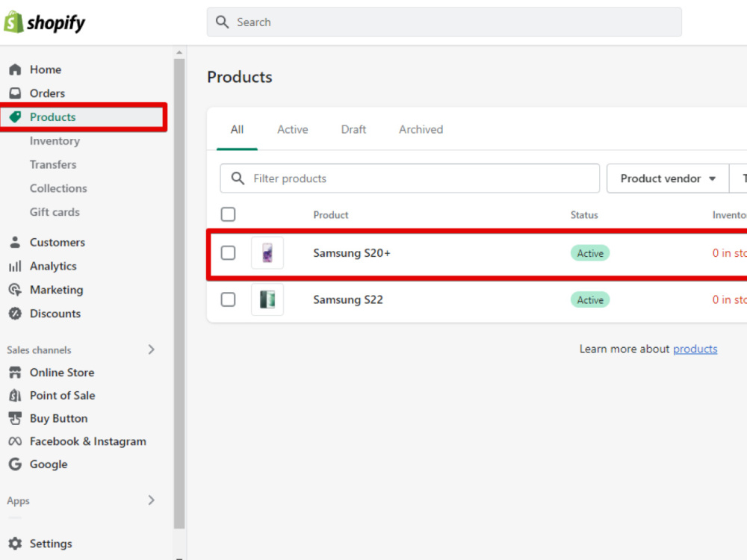Go to Gift cards submenu
The image size is (747, 560).
pos(55,212)
